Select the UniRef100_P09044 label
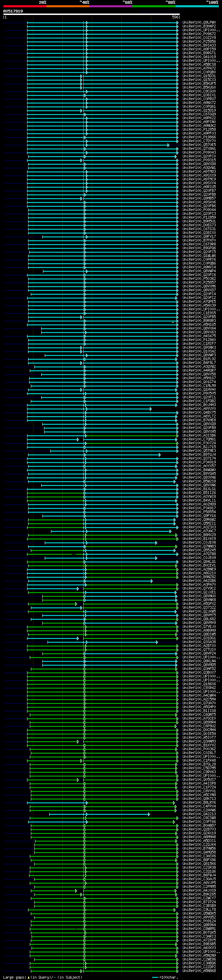The width and height of the screenshot is (222, 980). pyautogui.click(x=199, y=210)
